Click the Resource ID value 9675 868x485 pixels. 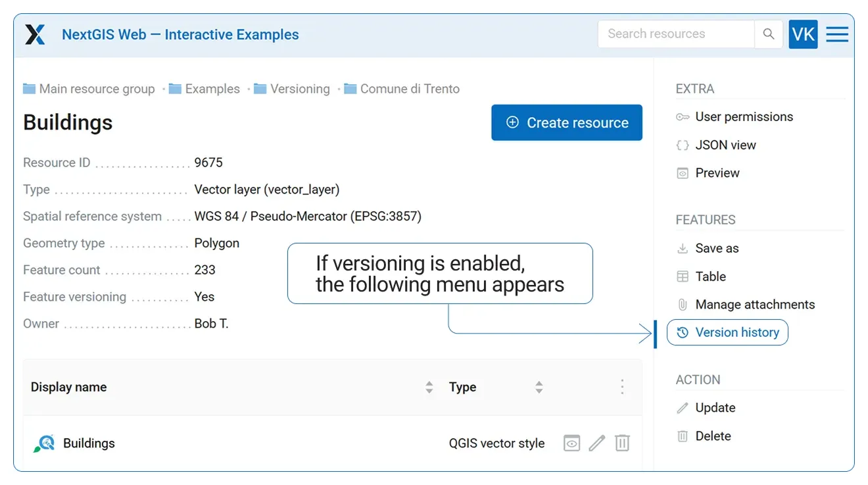click(208, 163)
